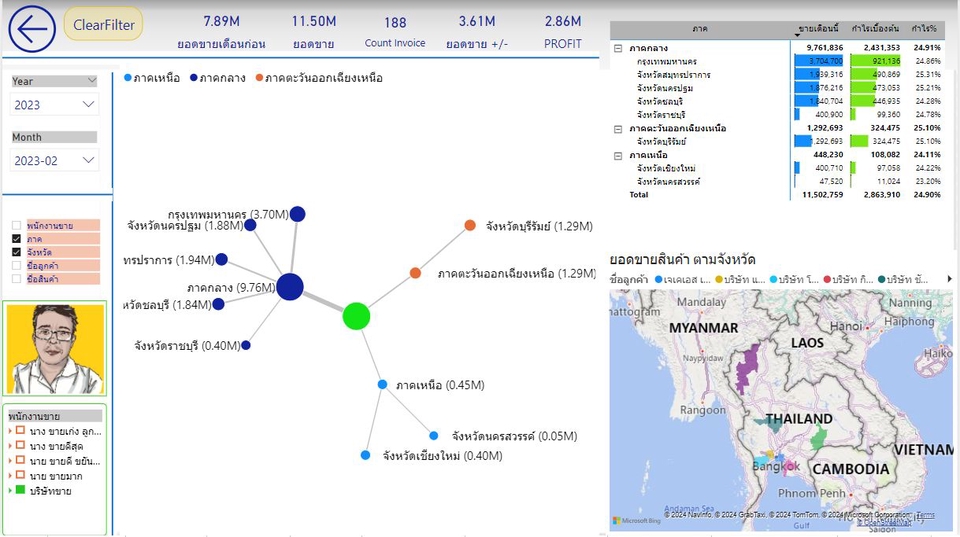Select the จังหวัดนครปฐม (1.88M) node
The width and height of the screenshot is (960, 537).
pyautogui.click(x=250, y=225)
